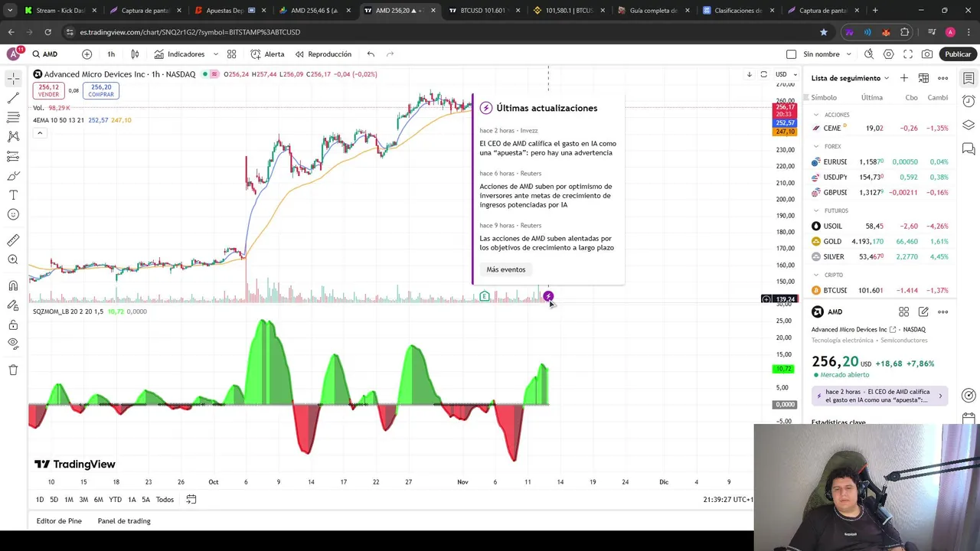
Task: Open the candlestick chart type menu
Action: (135, 54)
